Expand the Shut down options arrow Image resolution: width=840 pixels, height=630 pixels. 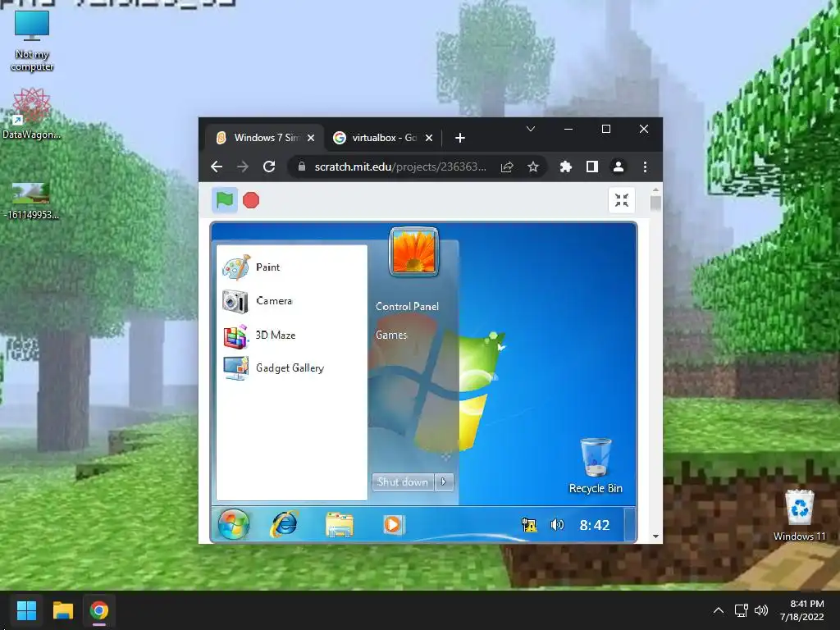point(444,482)
